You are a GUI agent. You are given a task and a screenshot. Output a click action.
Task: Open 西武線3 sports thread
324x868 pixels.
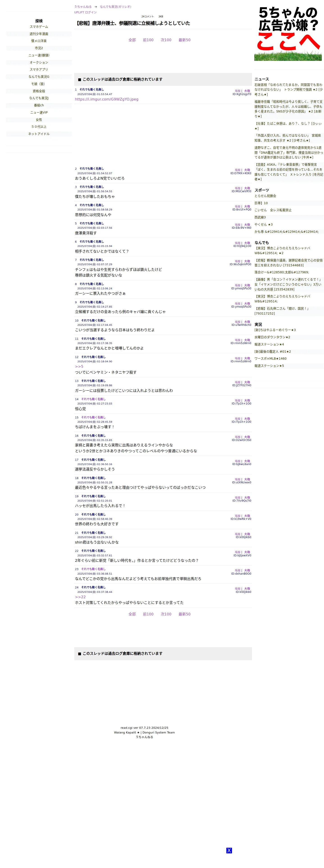coord(260,217)
